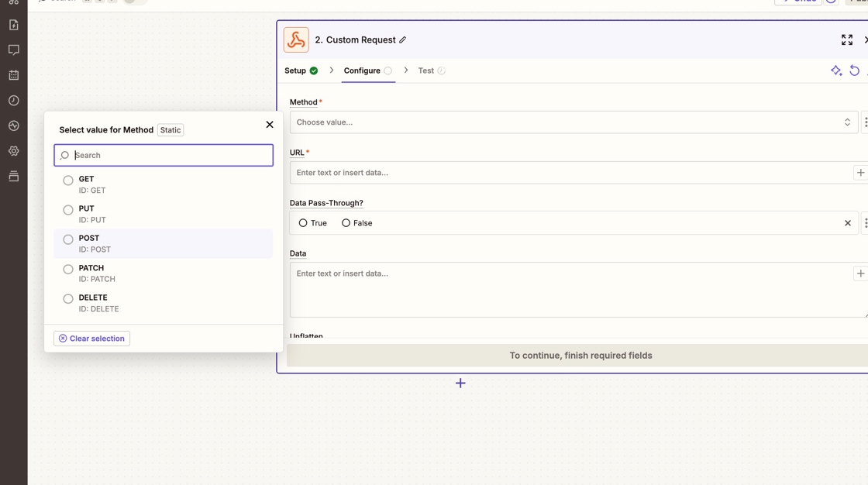Open the calendar schedule icon in sidebar

tap(14, 75)
